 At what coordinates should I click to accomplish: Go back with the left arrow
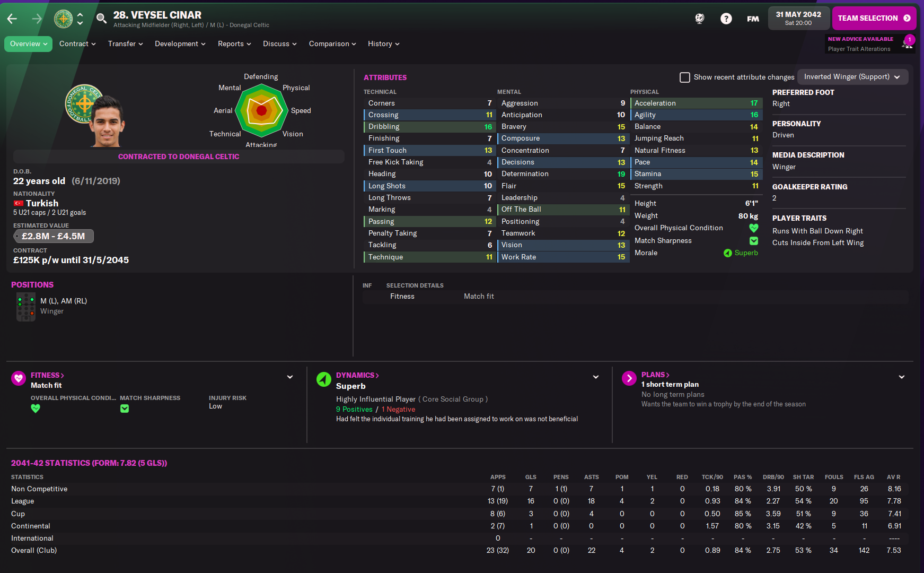(x=12, y=19)
